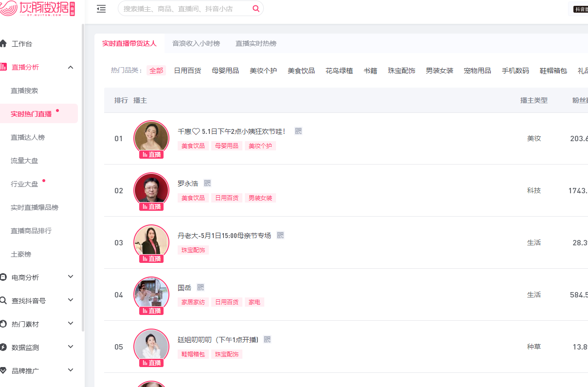Click the 品牌推广 sidebar icon
This screenshot has height=387, width=588.
(3, 371)
